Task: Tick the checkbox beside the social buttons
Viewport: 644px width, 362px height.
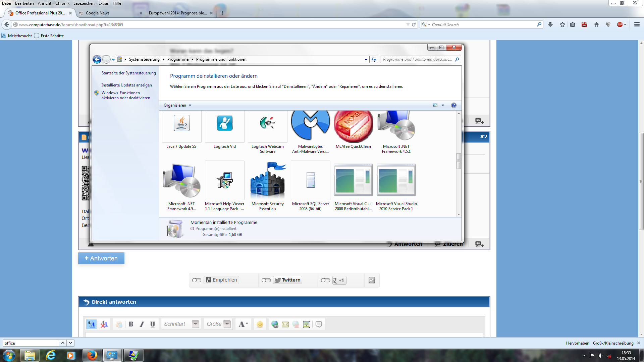Action: [x=372, y=280]
